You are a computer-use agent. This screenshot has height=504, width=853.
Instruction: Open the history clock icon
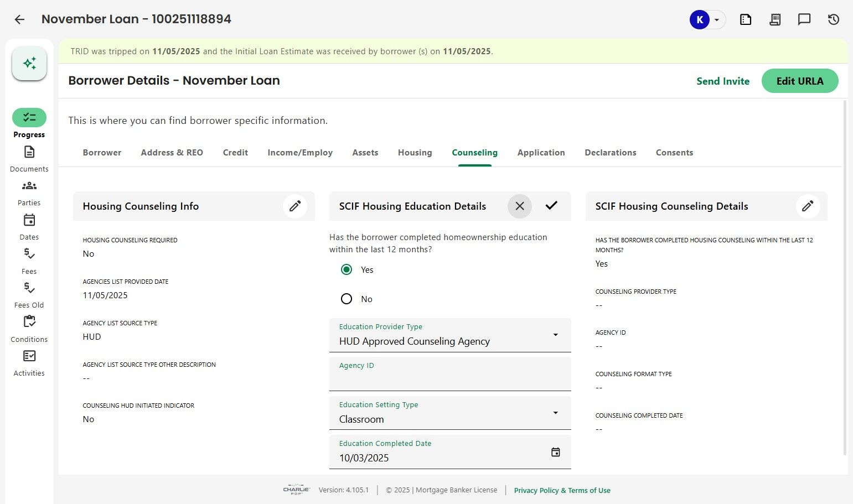click(x=834, y=20)
